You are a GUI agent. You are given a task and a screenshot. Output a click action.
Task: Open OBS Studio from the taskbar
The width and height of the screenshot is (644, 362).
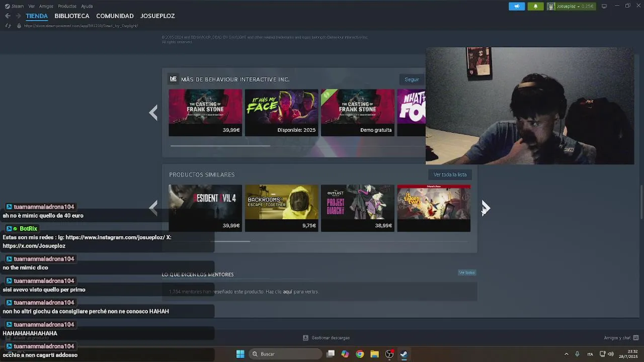(389, 354)
